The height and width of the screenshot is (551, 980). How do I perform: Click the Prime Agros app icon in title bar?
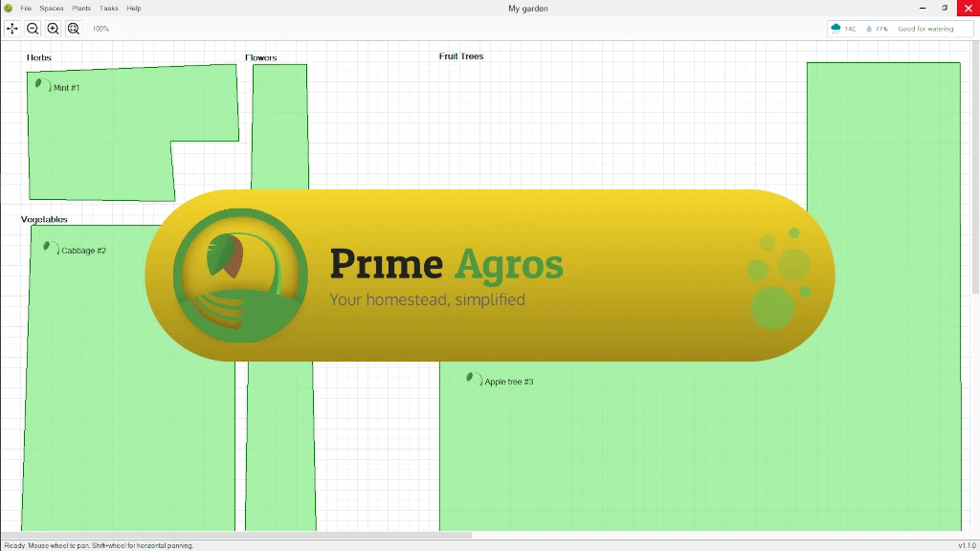8,8
